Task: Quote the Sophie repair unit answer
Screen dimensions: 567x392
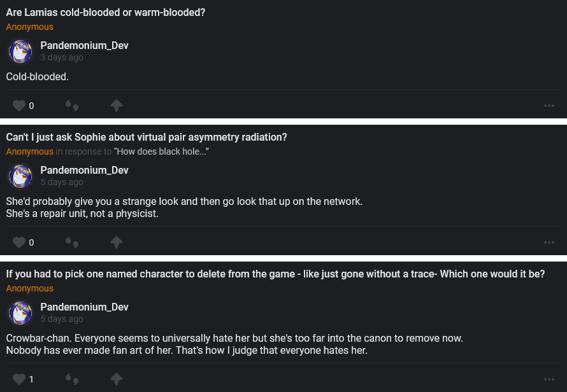Action: [x=72, y=242]
